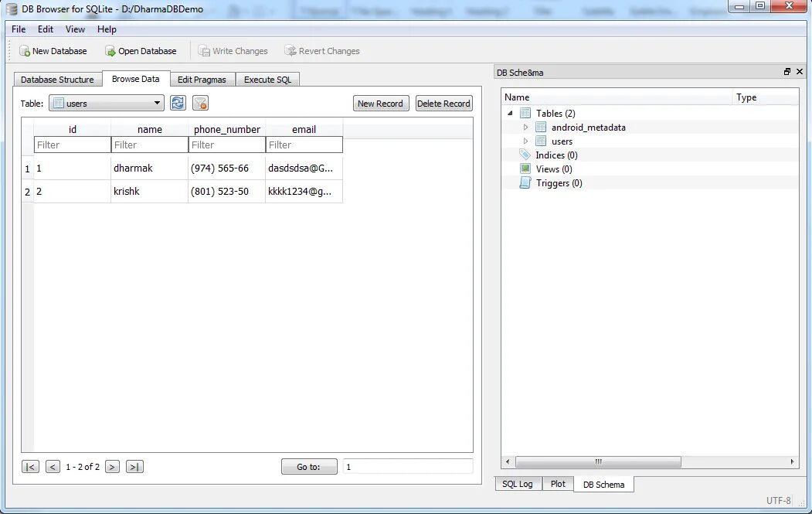
Task: Click the right arrow of schema scrollbar
Action: coord(792,461)
